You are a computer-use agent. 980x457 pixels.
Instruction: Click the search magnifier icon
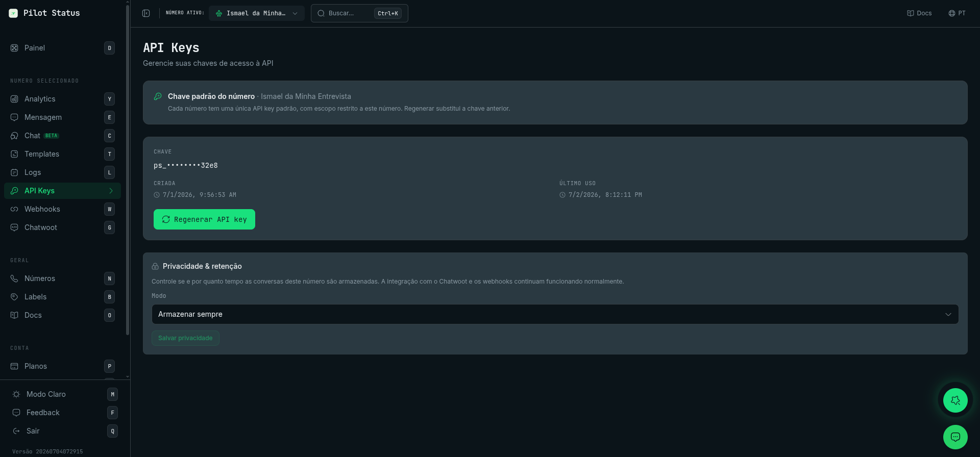click(x=321, y=13)
